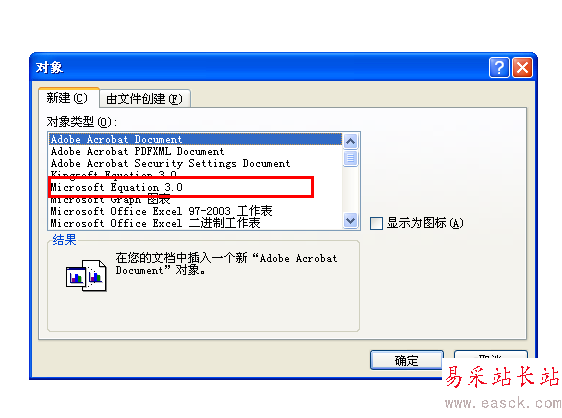Image resolution: width=562 pixels, height=418 pixels.
Task: Click the scrollbar track below the thumb
Action: coord(350,190)
